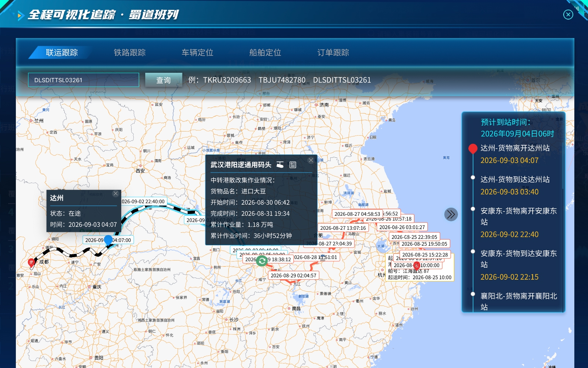The height and width of the screenshot is (368, 588).
Task: Open the camera view for 武汉港阳逻通用码头
Action: coord(280,165)
